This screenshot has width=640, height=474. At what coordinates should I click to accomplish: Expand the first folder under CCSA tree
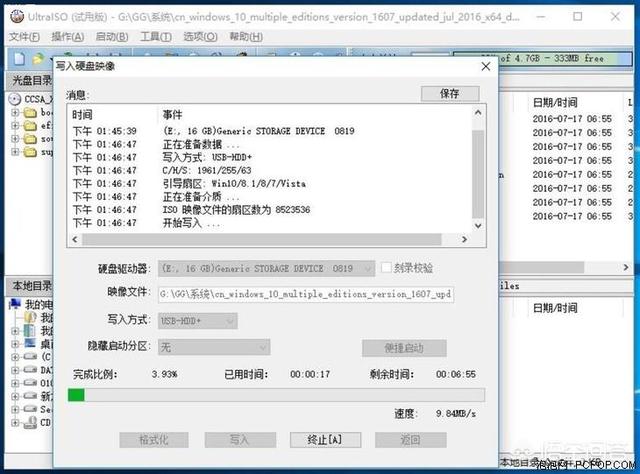pos(17,114)
